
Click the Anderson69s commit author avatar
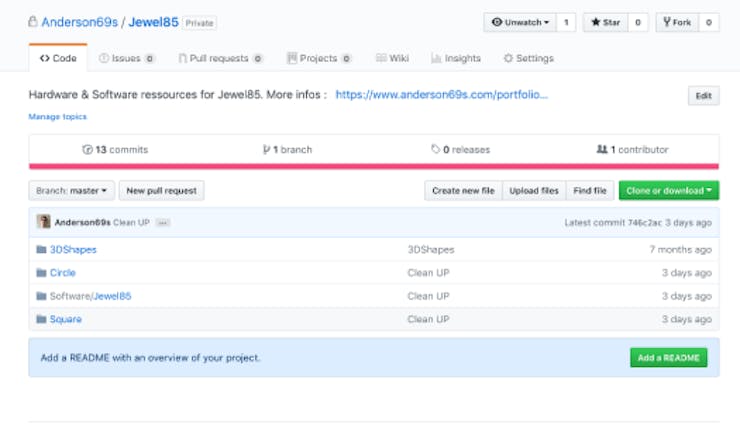[x=43, y=222]
